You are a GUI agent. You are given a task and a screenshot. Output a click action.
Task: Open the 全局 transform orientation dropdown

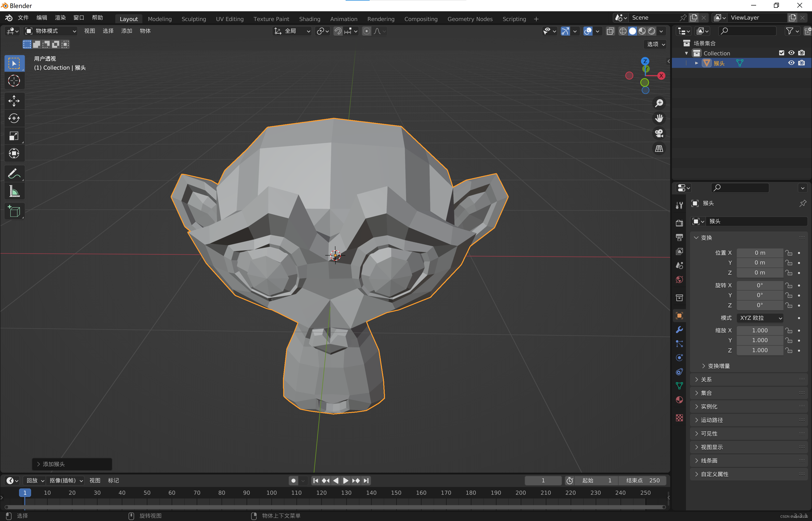tap(292, 31)
